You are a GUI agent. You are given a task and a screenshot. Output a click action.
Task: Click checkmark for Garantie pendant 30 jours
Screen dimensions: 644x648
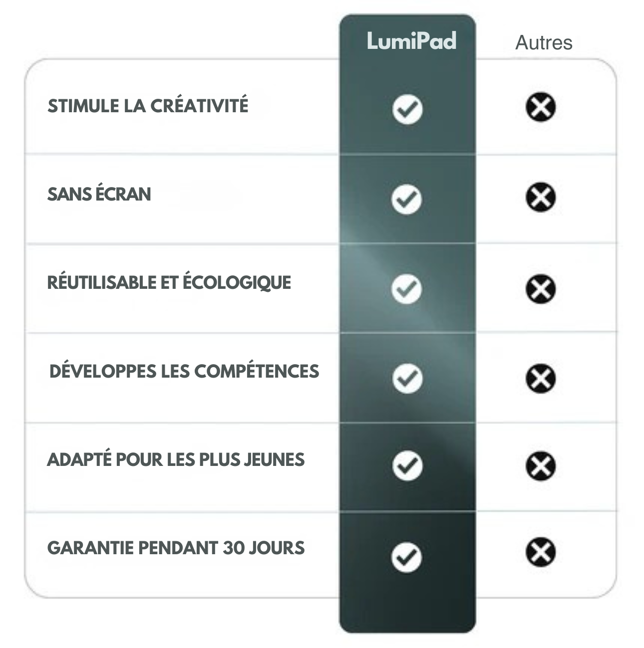tap(406, 556)
